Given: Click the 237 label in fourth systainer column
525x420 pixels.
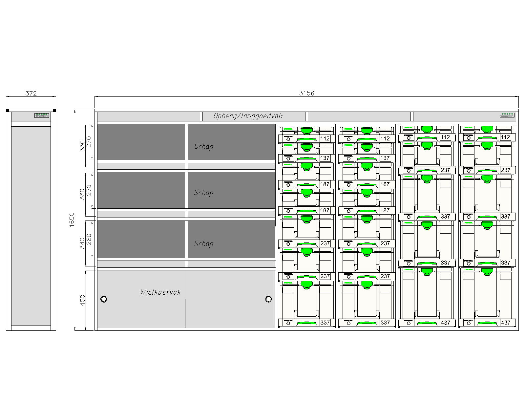Looking at the screenshot, I should 506,170.
